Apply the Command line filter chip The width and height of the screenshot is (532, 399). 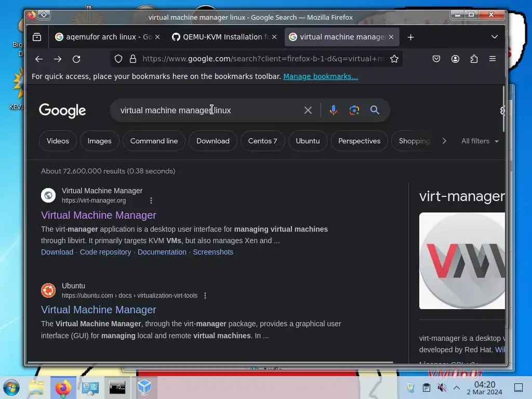(x=154, y=141)
